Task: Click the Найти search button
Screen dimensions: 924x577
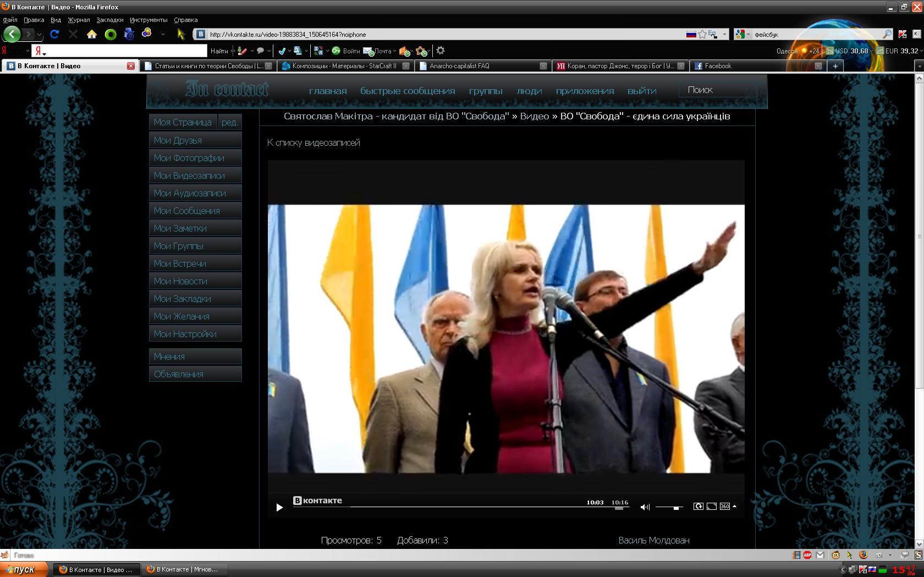Action: 219,51
